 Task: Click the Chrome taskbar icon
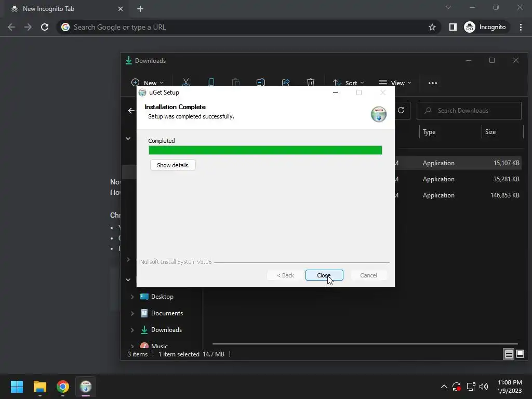(63, 387)
